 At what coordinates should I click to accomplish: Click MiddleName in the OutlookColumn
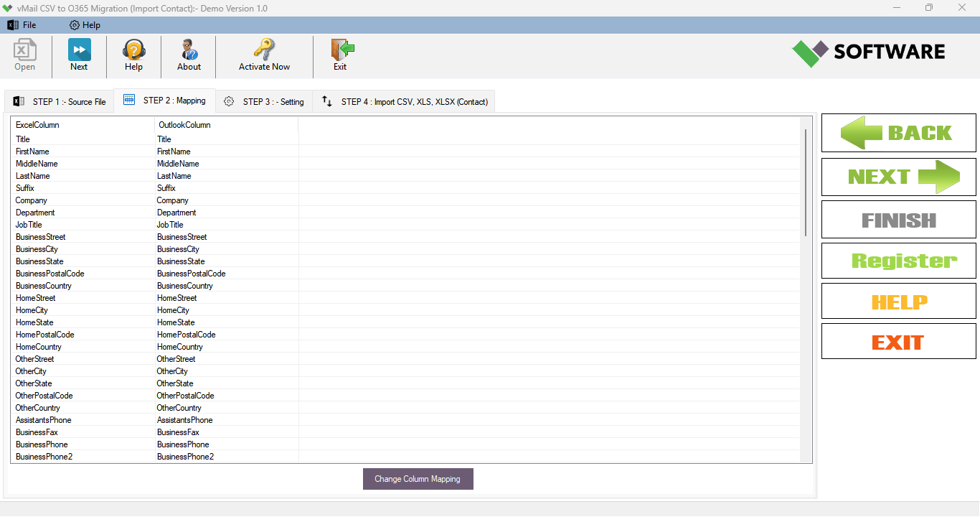click(178, 164)
